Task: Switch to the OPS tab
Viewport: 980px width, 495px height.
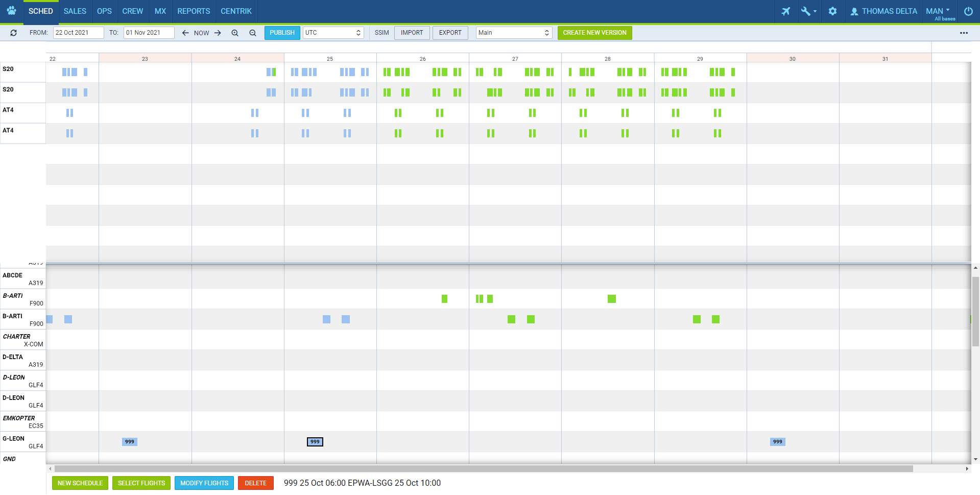Action: 104,11
